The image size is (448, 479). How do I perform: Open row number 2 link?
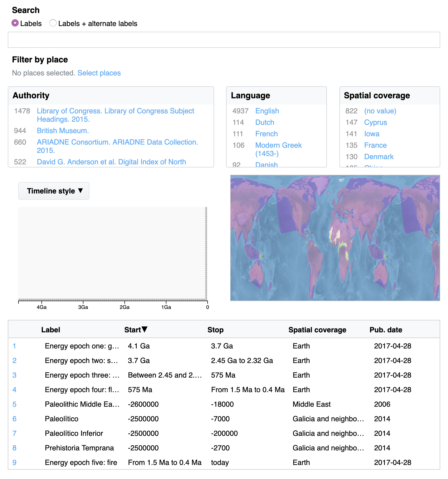pyautogui.click(x=14, y=361)
